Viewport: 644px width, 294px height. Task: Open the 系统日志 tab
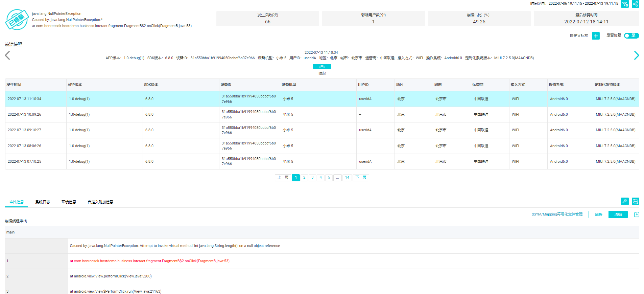pyautogui.click(x=43, y=202)
